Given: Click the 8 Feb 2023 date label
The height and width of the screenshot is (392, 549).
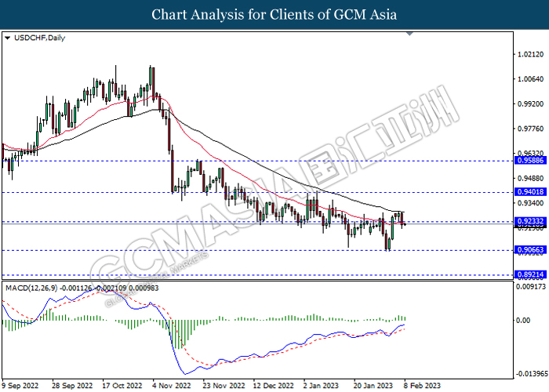Looking at the screenshot, I should point(422,386).
